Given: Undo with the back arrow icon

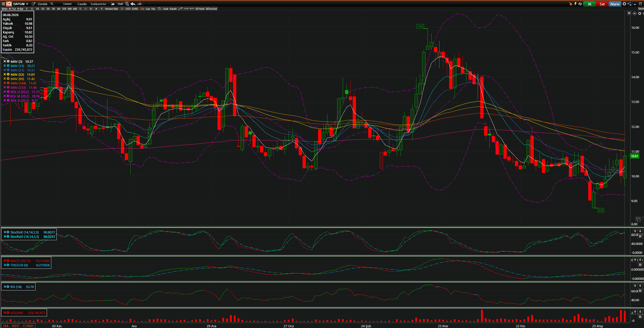Looking at the screenshot, I should click(133, 4).
